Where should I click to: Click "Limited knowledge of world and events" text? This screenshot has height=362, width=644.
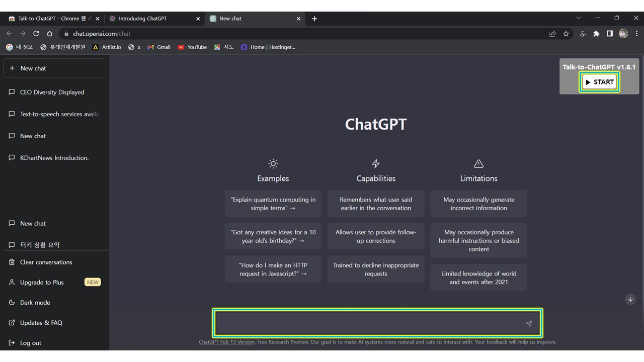479,278
